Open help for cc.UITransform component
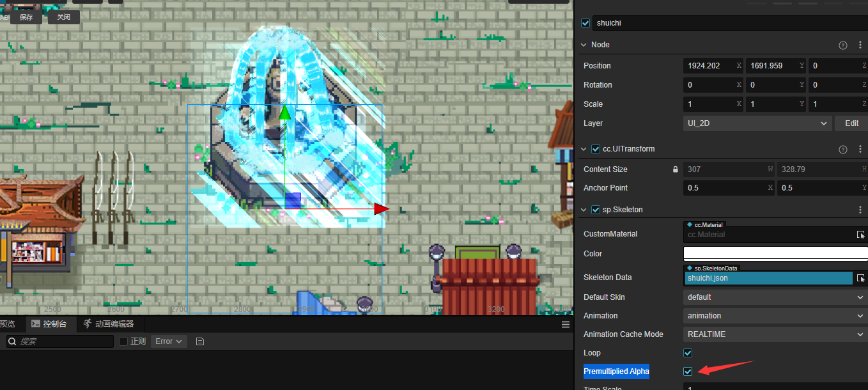The image size is (868, 390). click(842, 149)
